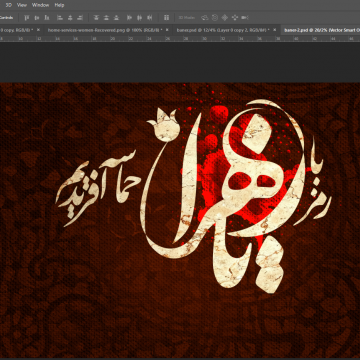The image size is (360, 360).
Task: Click Align bottom edges icon
Action: pyautogui.click(x=47, y=17)
